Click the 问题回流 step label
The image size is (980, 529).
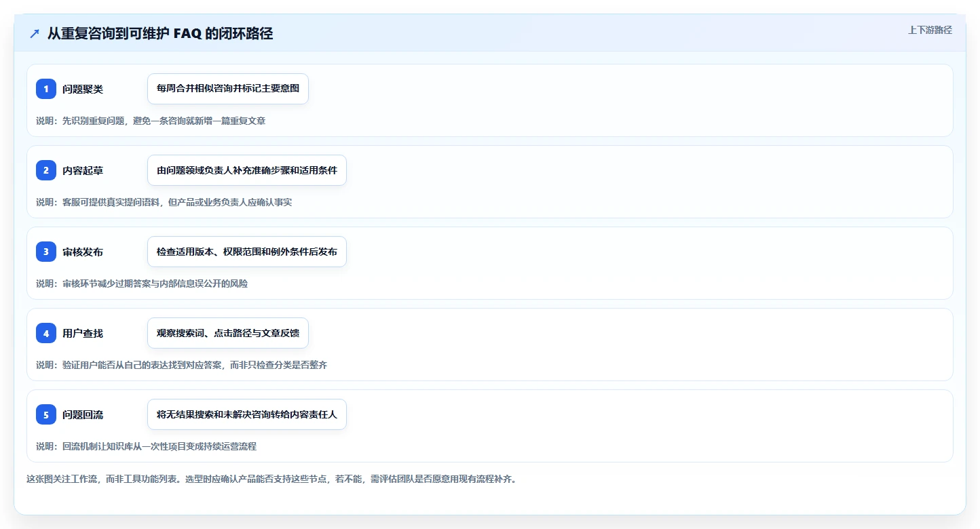pyautogui.click(x=83, y=414)
